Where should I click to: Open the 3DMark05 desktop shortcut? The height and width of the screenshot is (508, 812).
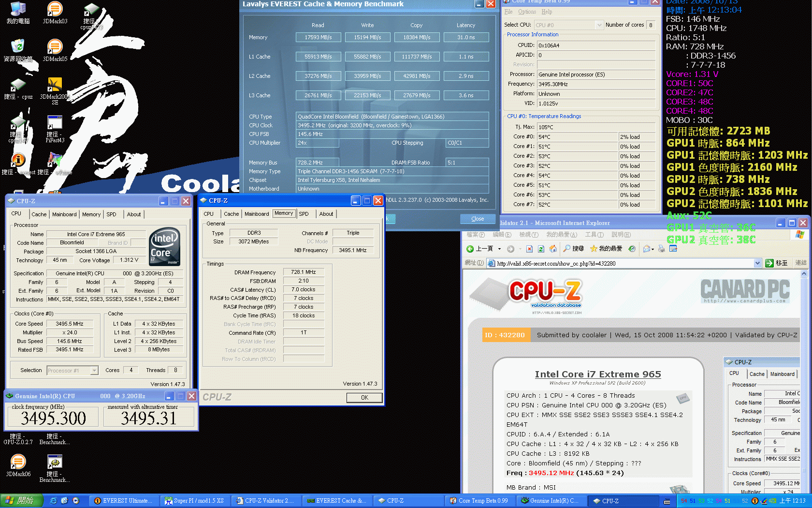coord(55,50)
